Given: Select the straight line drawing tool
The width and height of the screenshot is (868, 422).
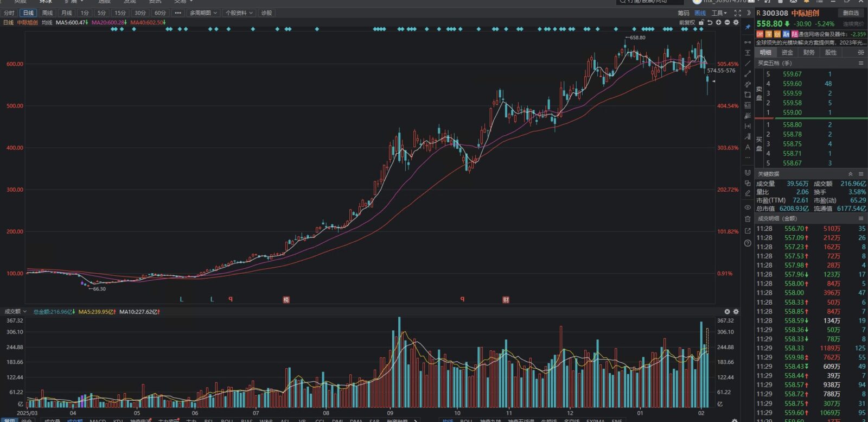Looking at the screenshot, I should pos(748,63).
